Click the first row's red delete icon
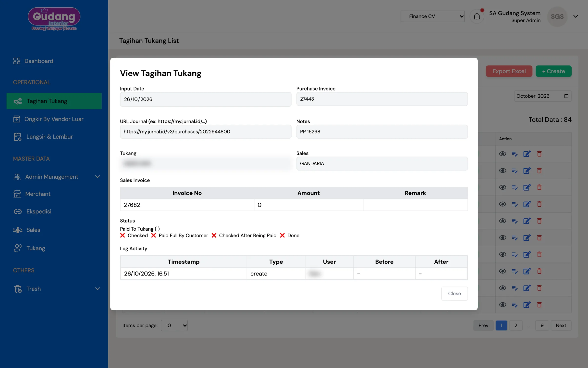The image size is (588, 368). click(x=539, y=154)
